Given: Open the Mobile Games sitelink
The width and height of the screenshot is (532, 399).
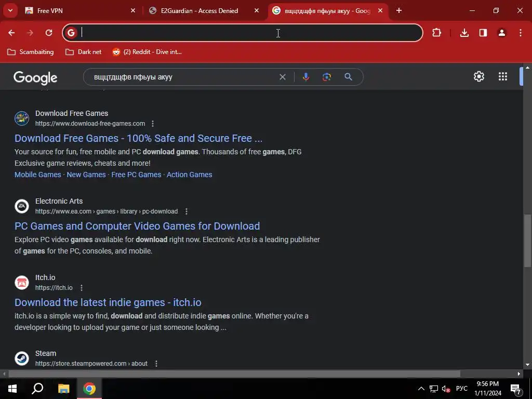Looking at the screenshot, I should (x=37, y=175).
